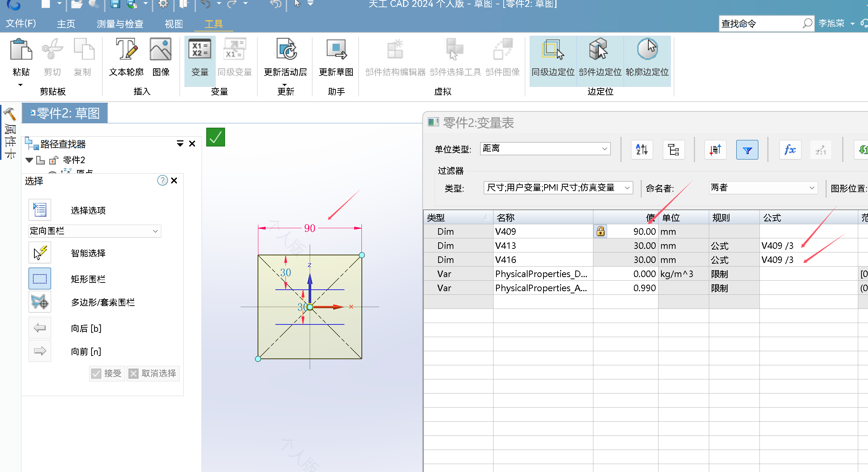
Task: Click the Component Image (部件图像) icon
Action: pos(503,49)
